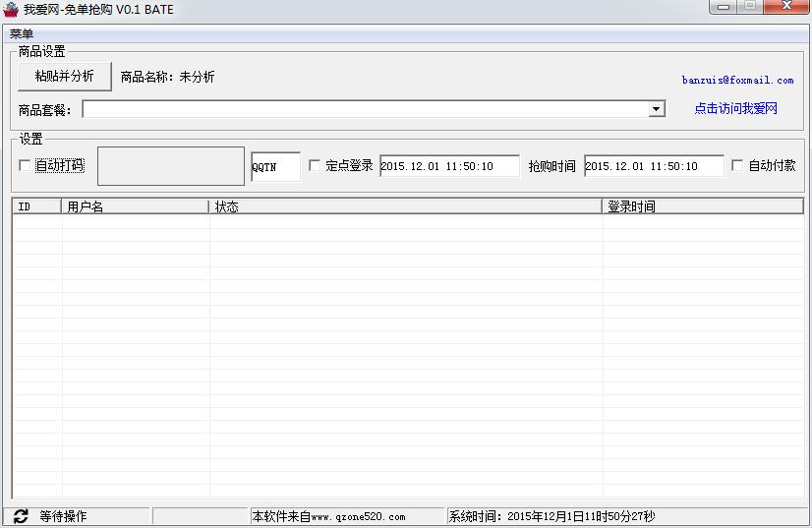Enable the 自动付款 checkbox
Screen dimensions: 812x528
737,166
